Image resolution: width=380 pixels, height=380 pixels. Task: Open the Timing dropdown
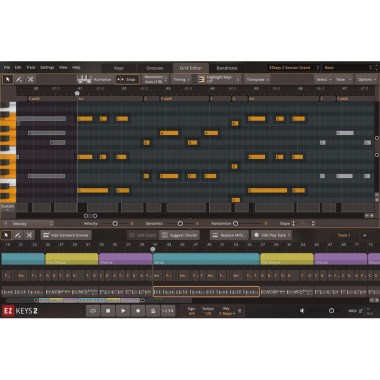coord(181,79)
